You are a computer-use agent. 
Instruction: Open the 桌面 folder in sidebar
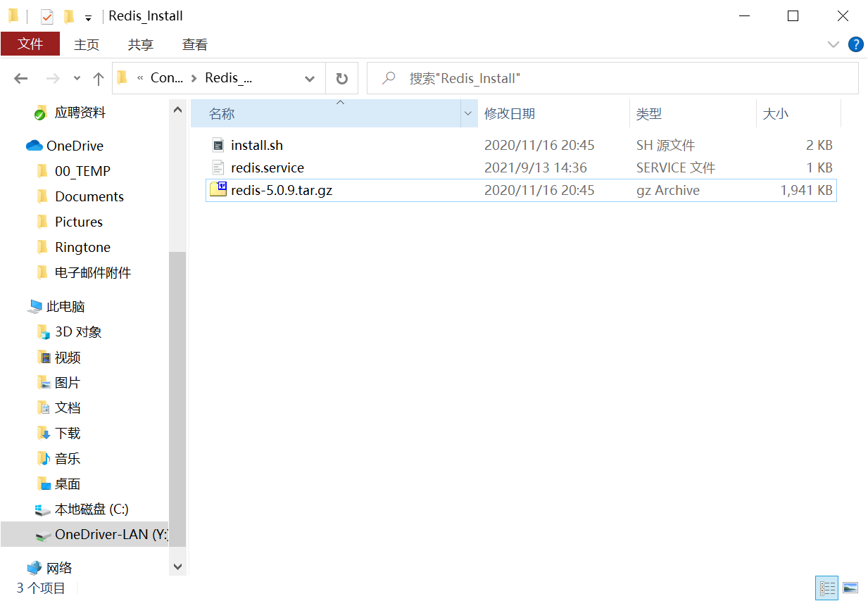[68, 483]
